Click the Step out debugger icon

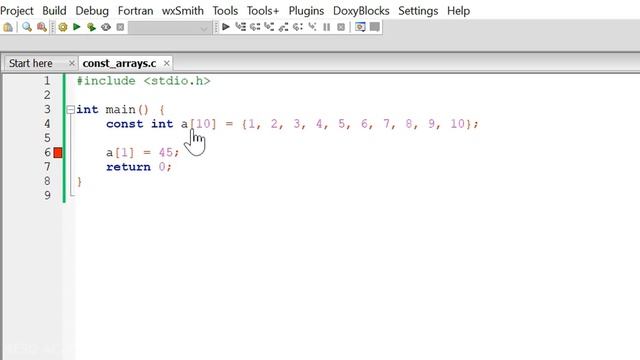coord(283,27)
